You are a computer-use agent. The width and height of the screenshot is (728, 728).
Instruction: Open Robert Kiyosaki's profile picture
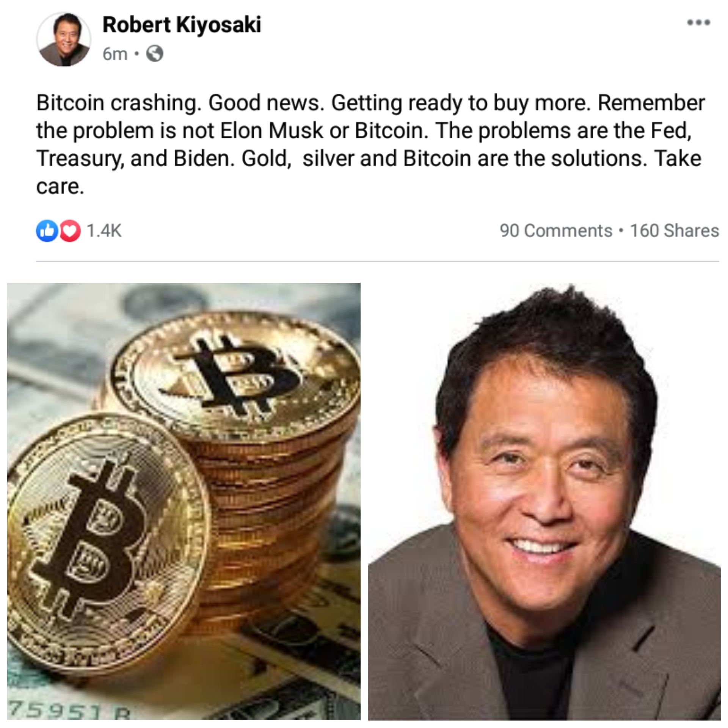pyautogui.click(x=64, y=39)
